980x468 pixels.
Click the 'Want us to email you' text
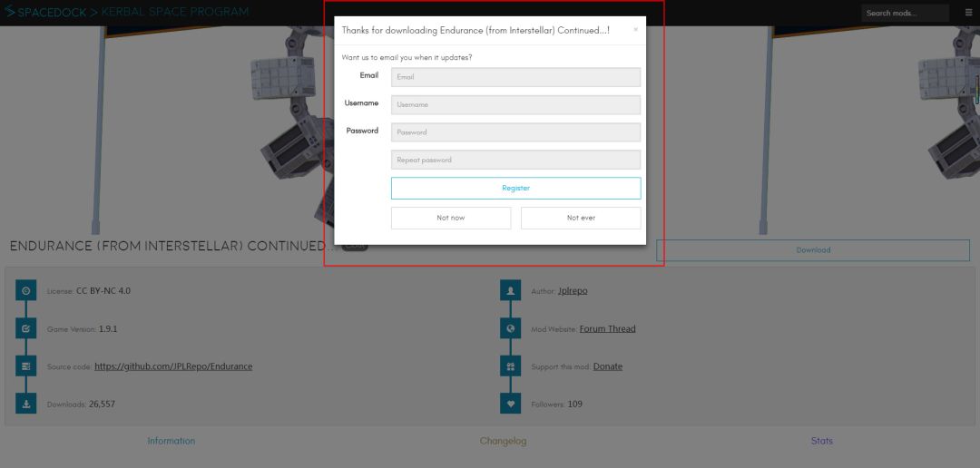(x=407, y=57)
